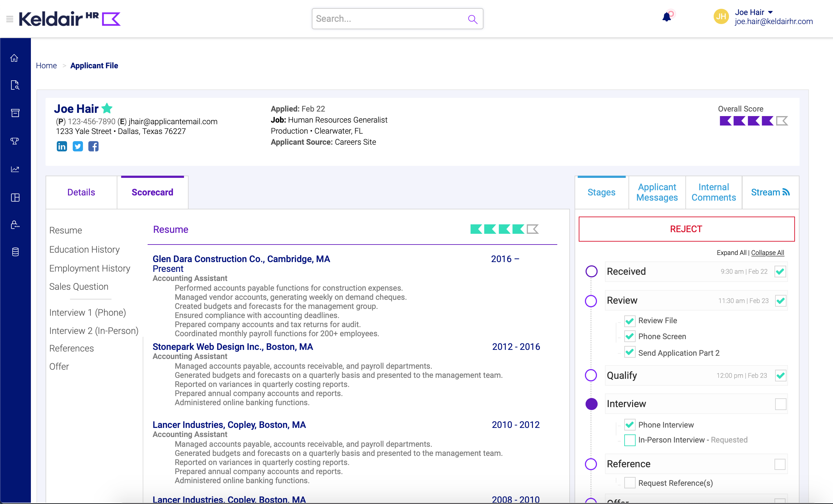Open applicant's Twitter profile icon
Image resolution: width=833 pixels, height=504 pixels.
(78, 146)
